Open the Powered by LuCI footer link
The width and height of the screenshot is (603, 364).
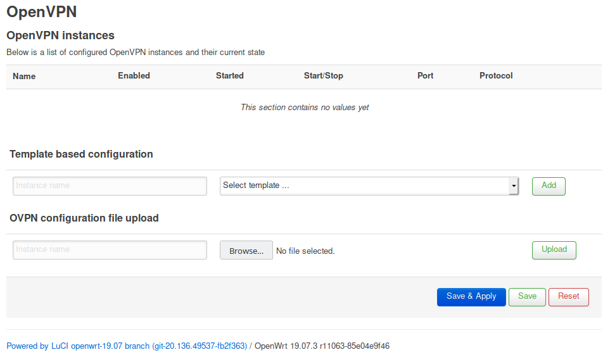[127, 346]
